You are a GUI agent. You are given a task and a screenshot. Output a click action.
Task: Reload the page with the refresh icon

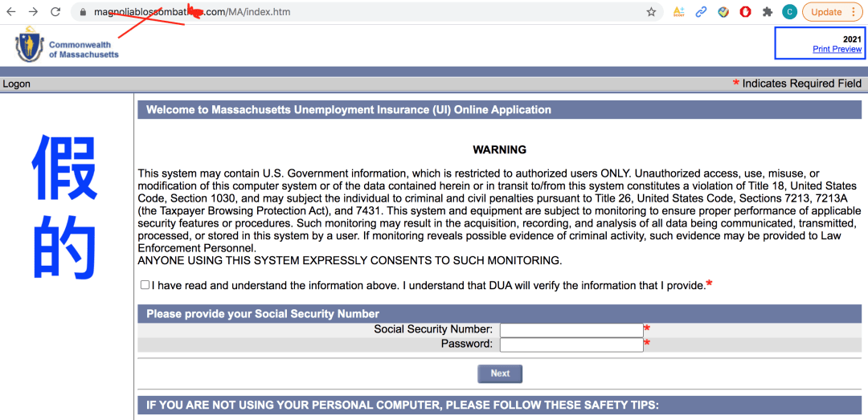click(x=55, y=11)
